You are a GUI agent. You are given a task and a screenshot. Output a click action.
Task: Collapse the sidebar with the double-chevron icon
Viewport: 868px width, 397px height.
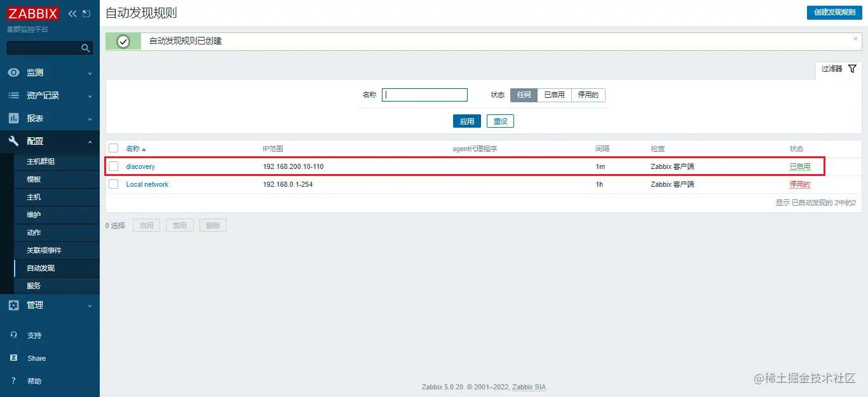(x=72, y=13)
